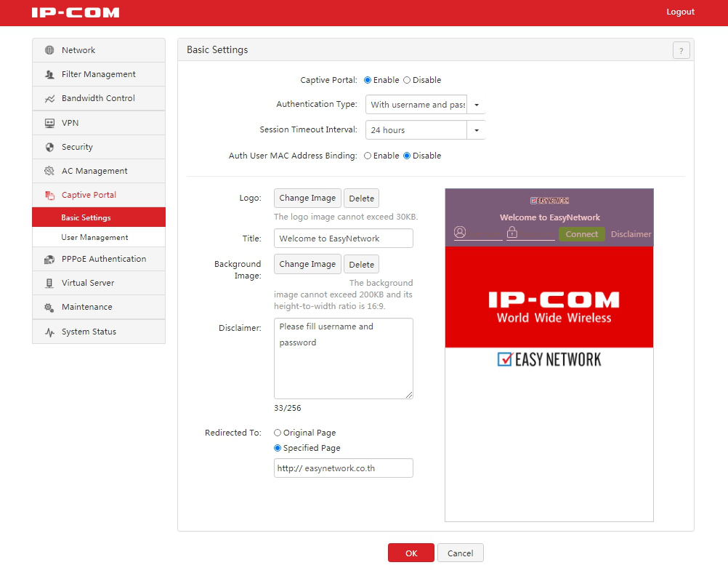Open the Authentication Type dropdown arrow
Viewport: 728px width, 581px height.
point(477,105)
